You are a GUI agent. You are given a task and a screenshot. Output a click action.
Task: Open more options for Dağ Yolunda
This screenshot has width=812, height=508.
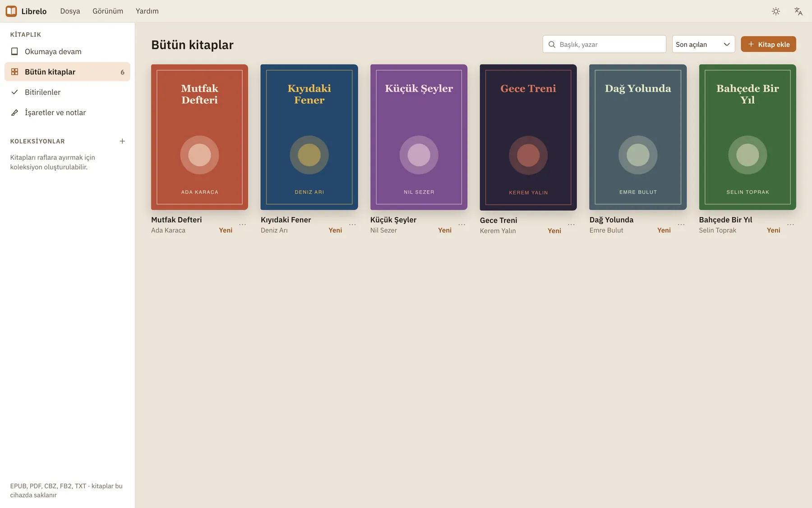681,224
